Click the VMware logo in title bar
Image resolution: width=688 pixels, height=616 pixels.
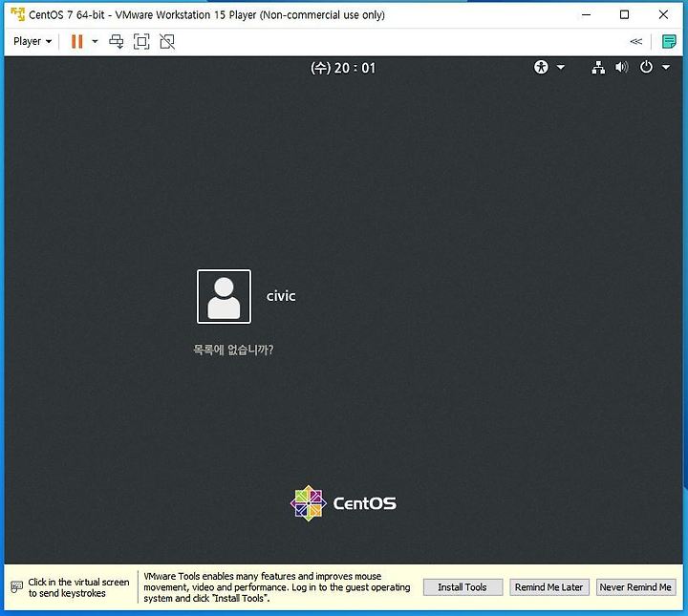(x=18, y=14)
